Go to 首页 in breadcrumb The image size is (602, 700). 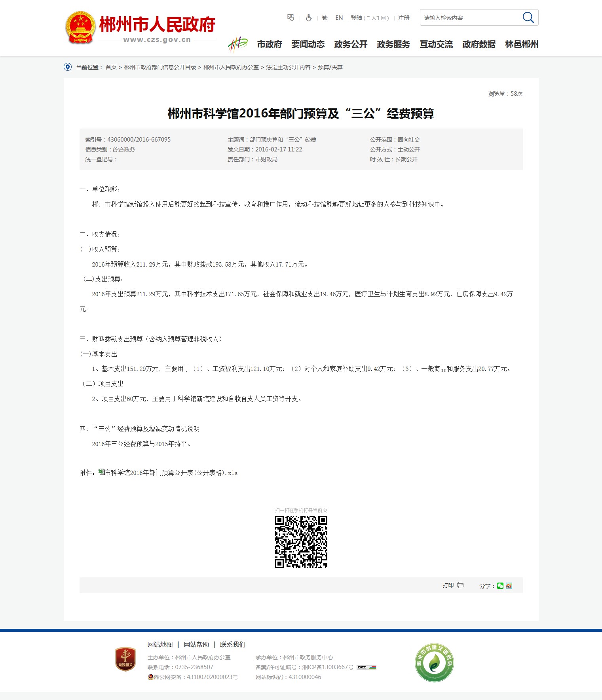pyautogui.click(x=111, y=67)
